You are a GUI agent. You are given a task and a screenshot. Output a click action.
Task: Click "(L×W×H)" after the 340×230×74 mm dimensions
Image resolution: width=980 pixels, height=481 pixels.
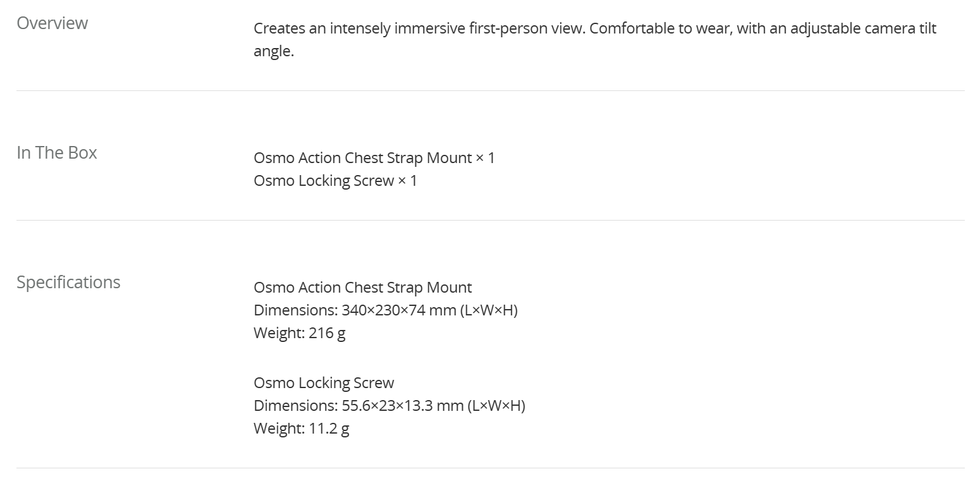click(489, 310)
